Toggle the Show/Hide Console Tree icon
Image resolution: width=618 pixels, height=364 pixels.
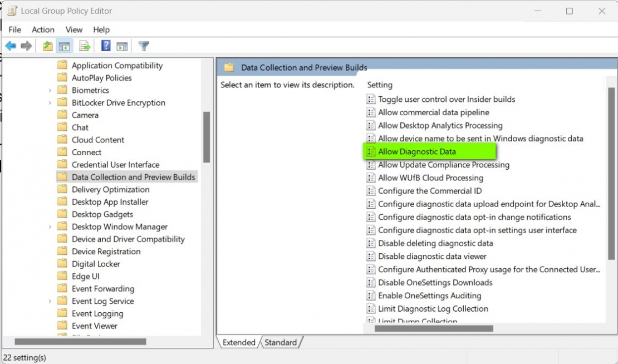click(65, 46)
